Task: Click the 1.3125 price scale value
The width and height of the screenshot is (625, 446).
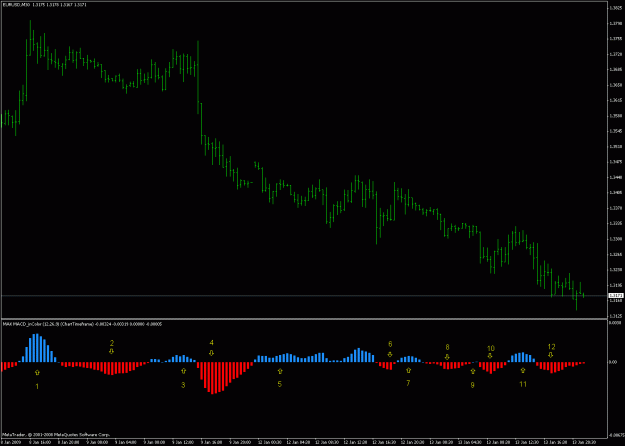Action: 614,316
